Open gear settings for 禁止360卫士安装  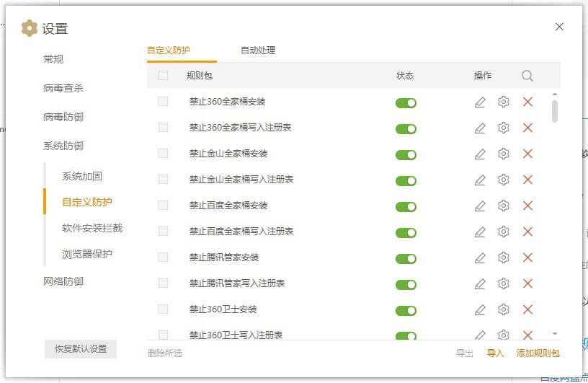point(504,309)
